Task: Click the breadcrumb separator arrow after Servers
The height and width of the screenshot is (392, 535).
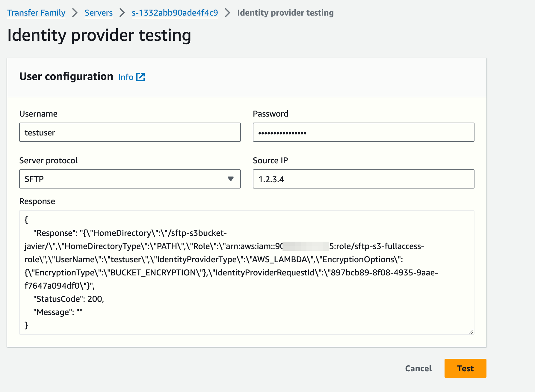Action: pyautogui.click(x=122, y=13)
